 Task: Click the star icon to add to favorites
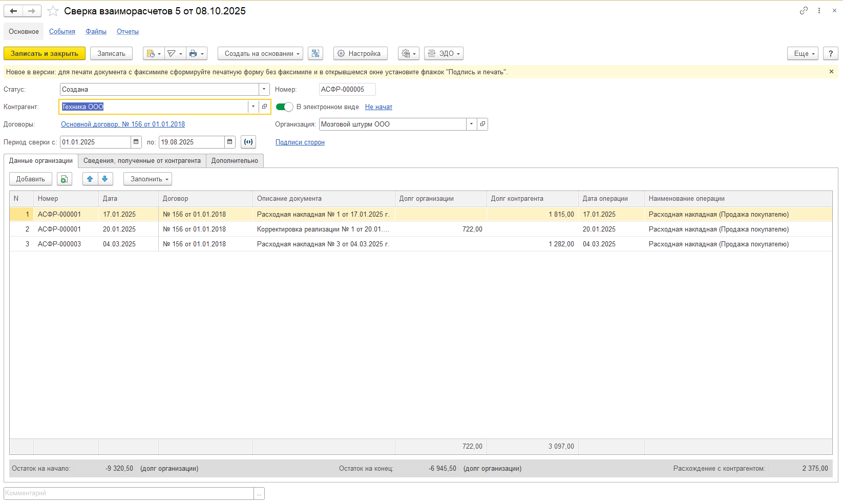coord(53,11)
